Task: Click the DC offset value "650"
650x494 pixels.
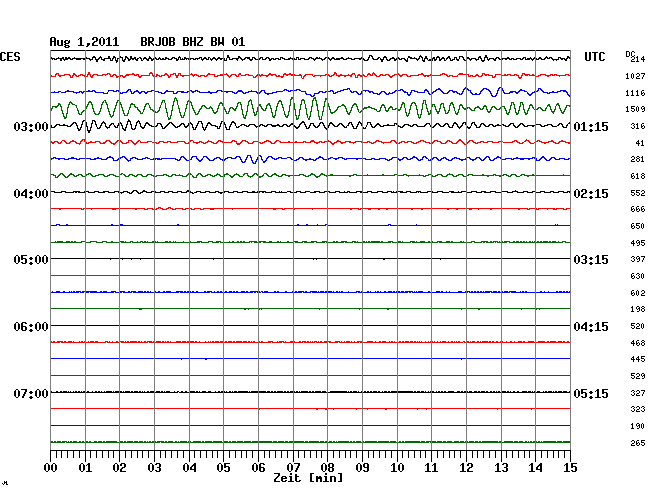Action: pos(638,226)
